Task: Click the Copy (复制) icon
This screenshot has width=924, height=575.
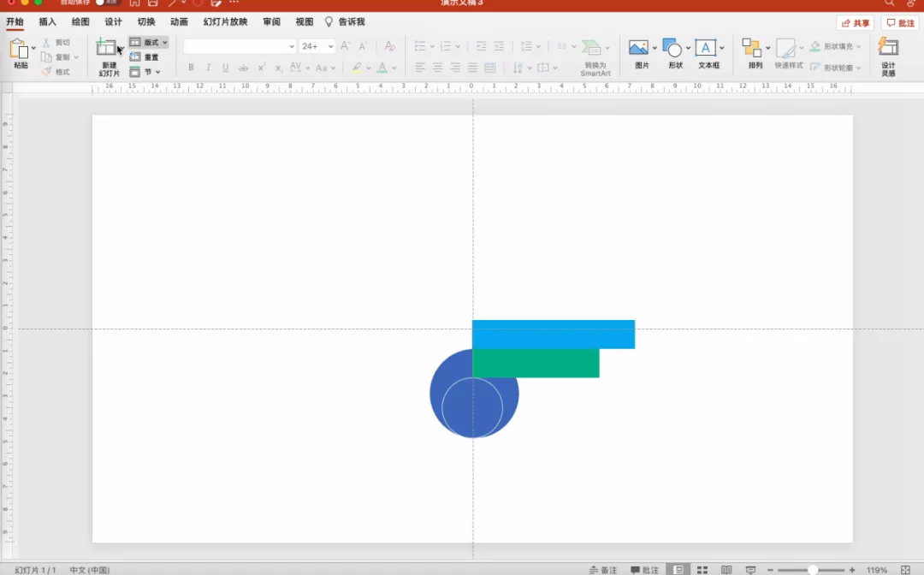Action: (x=46, y=57)
